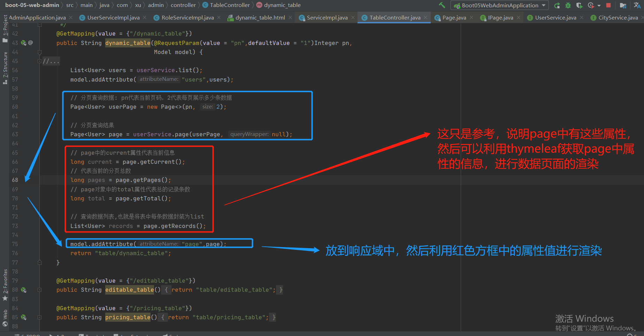Viewport: 644px width, 336px height.
Task: Run with coverage shield icon
Action: pos(579,5)
